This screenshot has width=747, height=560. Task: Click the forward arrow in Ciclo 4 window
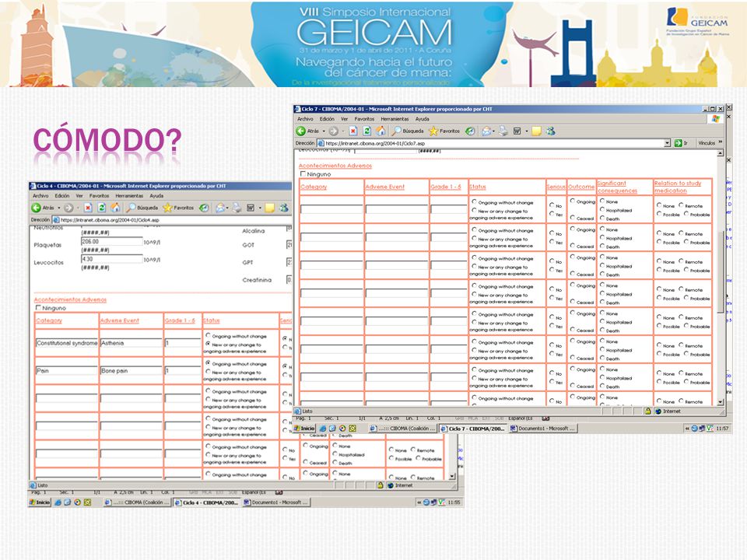[68, 208]
